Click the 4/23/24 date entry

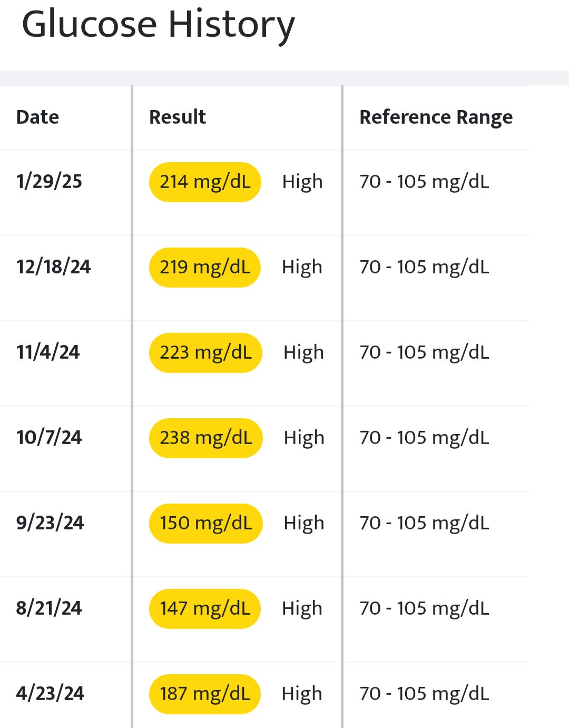click(50, 694)
